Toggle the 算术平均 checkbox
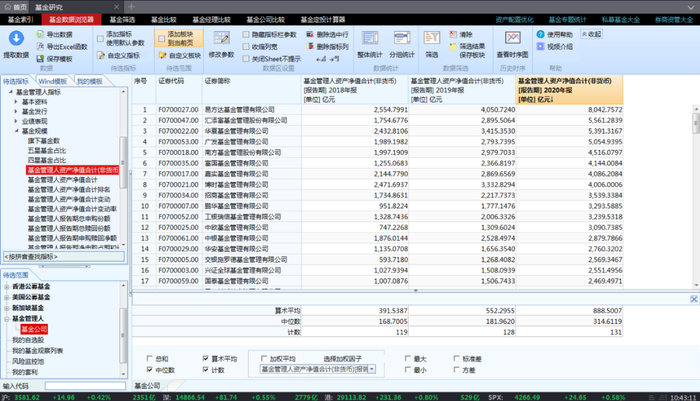Image resolution: width=700 pixels, height=401 pixels. click(206, 357)
